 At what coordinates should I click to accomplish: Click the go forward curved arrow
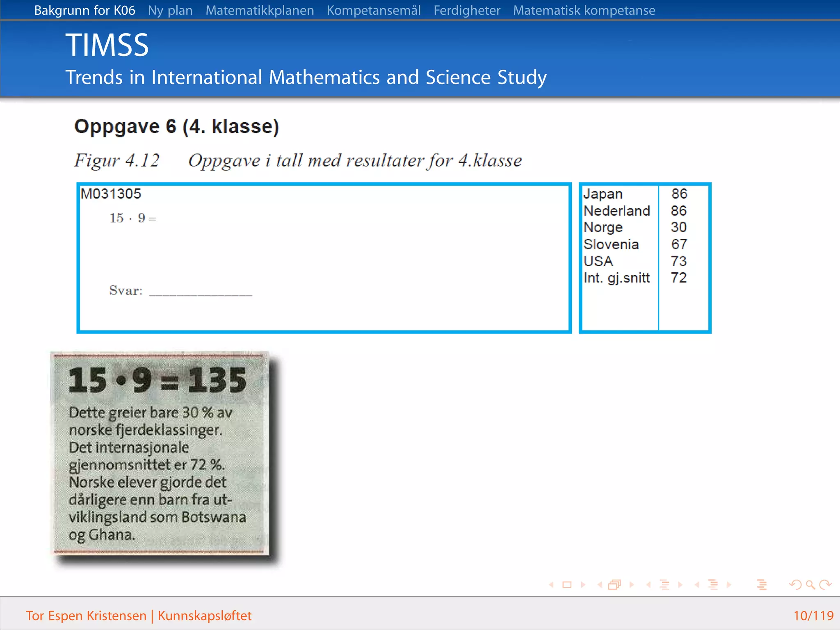[x=825, y=585]
